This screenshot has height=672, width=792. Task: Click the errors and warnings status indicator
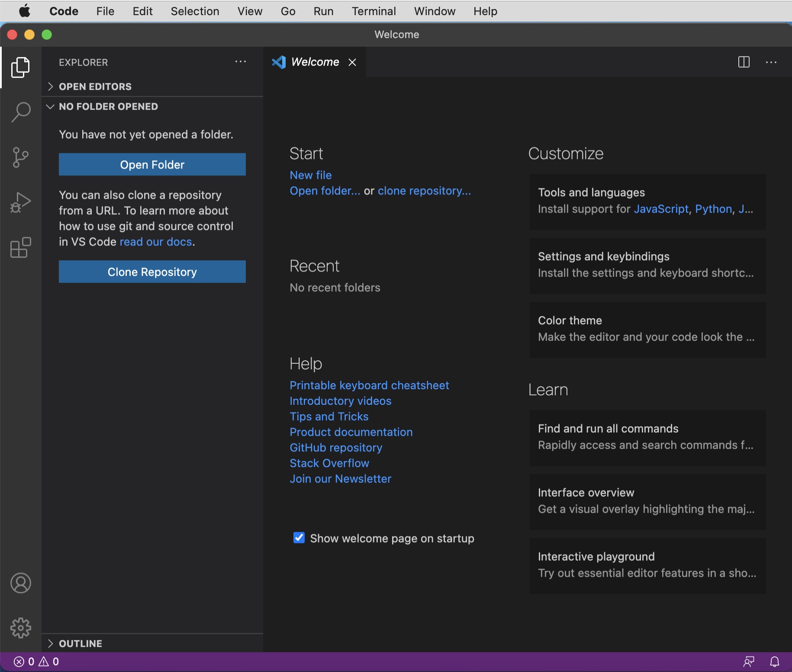[36, 662]
